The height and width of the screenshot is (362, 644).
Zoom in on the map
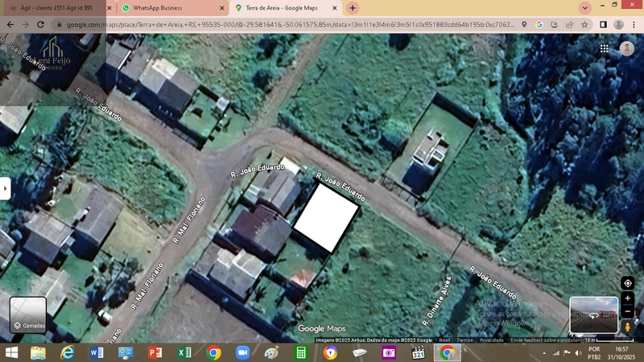[x=628, y=298]
